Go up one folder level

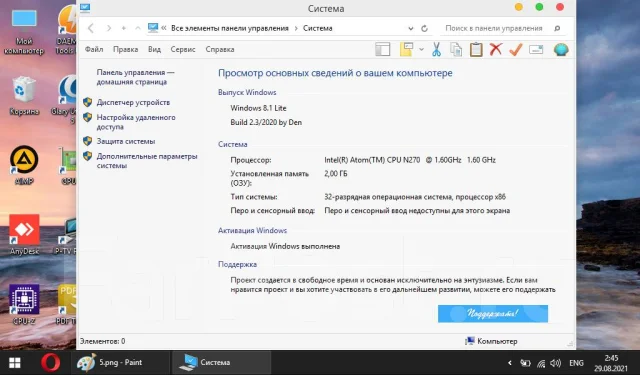pos(138,28)
